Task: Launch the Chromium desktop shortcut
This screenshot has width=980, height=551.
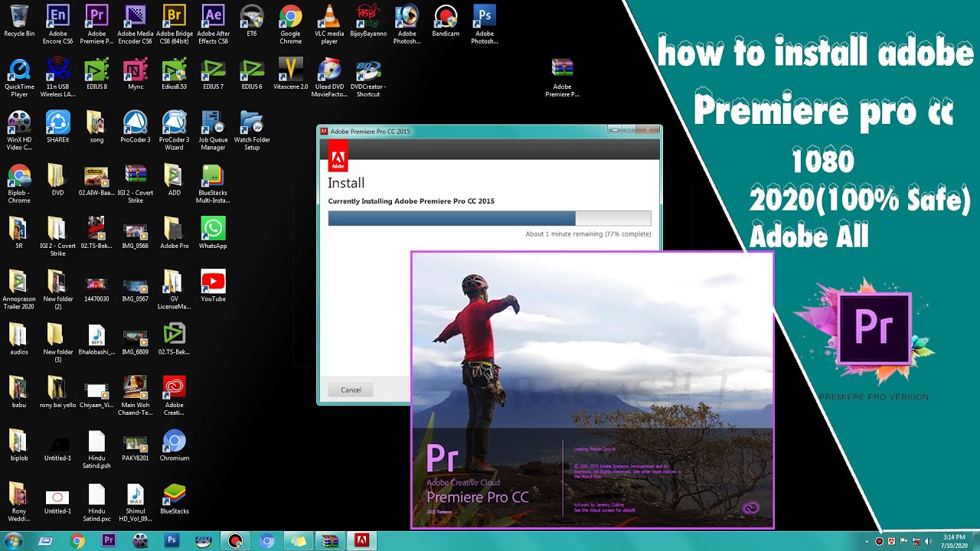Action: (x=175, y=445)
